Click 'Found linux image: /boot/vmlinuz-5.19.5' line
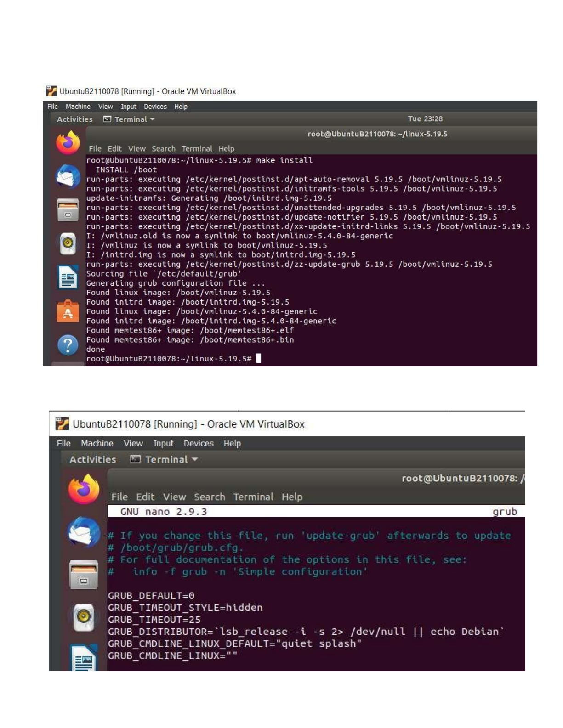The image size is (563, 728). 178,293
